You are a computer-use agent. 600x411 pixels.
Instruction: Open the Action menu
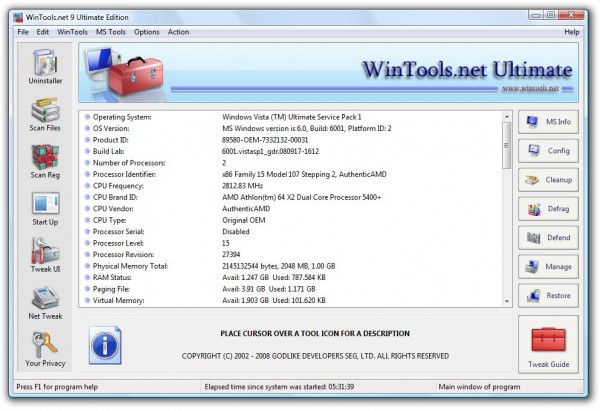(178, 32)
